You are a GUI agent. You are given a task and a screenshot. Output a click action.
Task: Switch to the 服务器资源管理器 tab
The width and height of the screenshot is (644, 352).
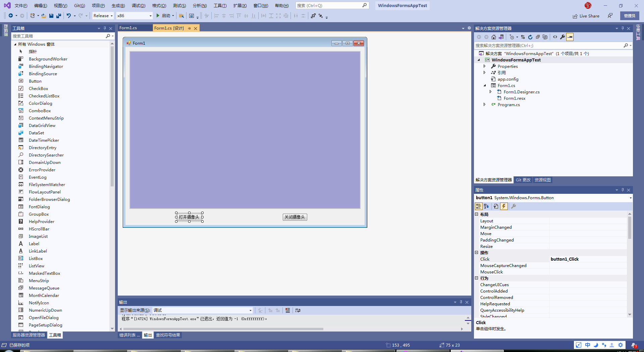point(29,335)
